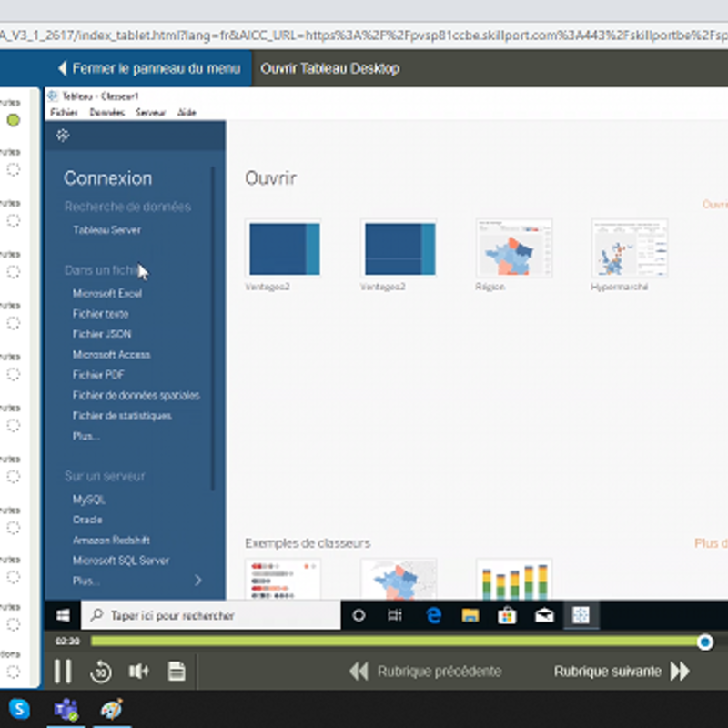Choose the Fichier JSON connector

click(102, 334)
